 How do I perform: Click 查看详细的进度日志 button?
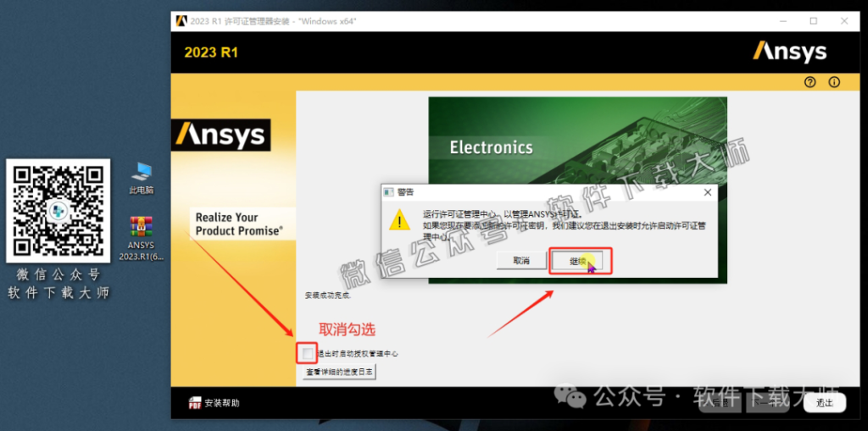(x=340, y=372)
